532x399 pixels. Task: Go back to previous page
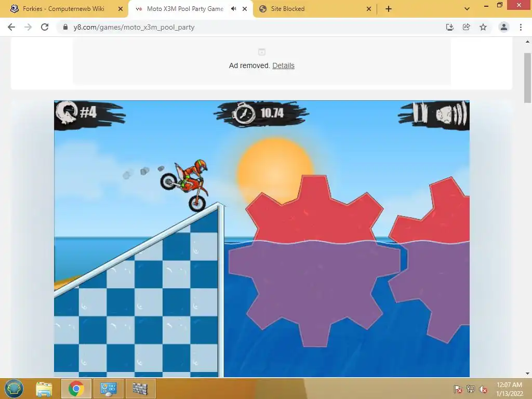11,27
